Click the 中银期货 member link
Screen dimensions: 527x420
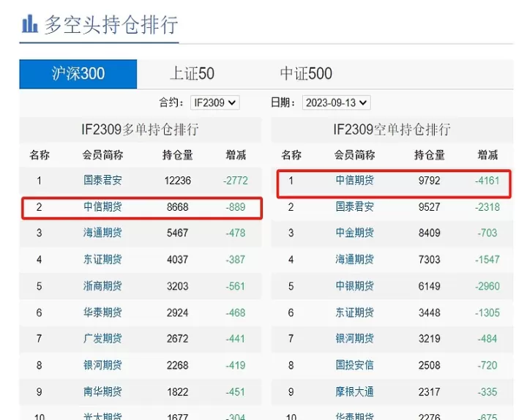354,286
